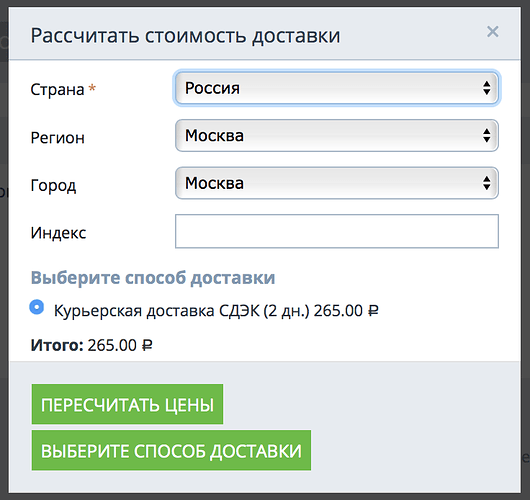Open the Город dropdown showing Москва
This screenshot has width=530, height=500.
(x=337, y=183)
